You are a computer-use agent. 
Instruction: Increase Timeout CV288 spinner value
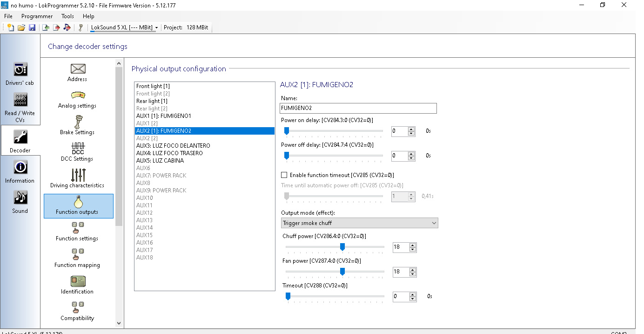(413, 294)
